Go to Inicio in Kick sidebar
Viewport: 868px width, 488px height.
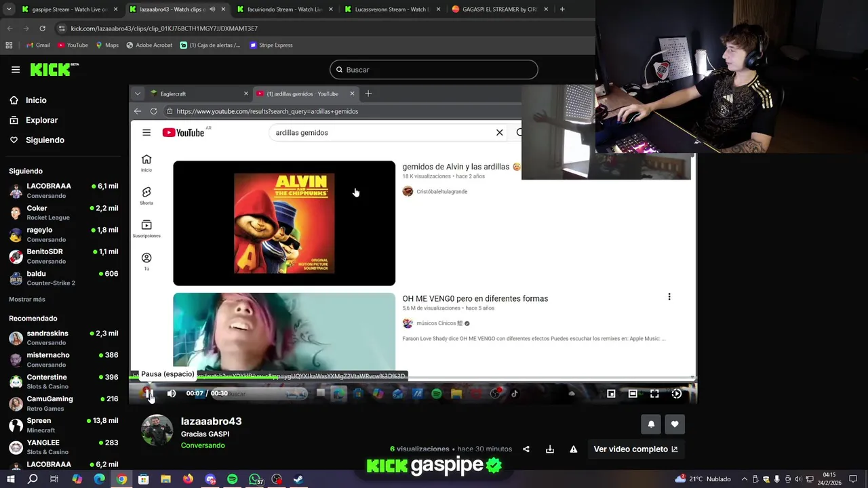pyautogui.click(x=28, y=100)
